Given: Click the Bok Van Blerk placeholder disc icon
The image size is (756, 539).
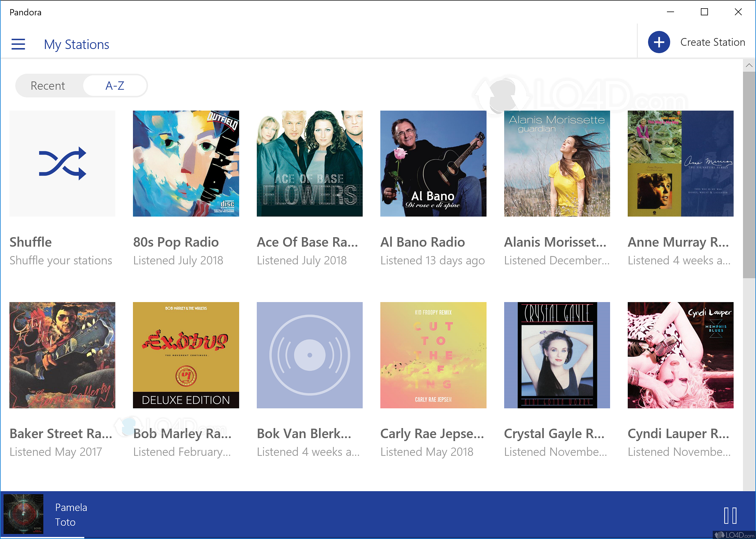Looking at the screenshot, I should click(x=310, y=355).
